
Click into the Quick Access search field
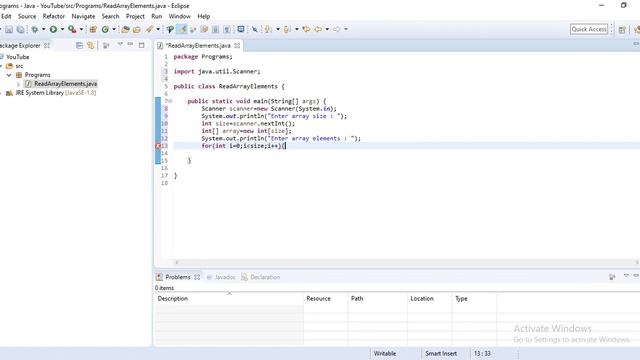click(589, 29)
